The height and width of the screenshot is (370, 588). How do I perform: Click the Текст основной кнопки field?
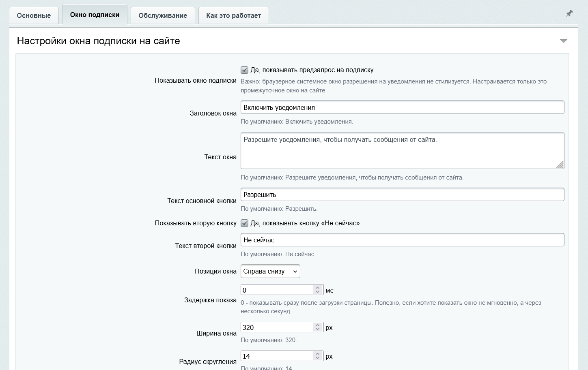(x=402, y=195)
